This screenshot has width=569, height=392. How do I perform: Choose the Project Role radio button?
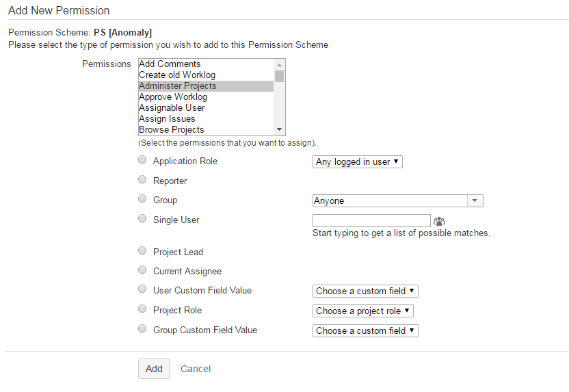(x=142, y=309)
